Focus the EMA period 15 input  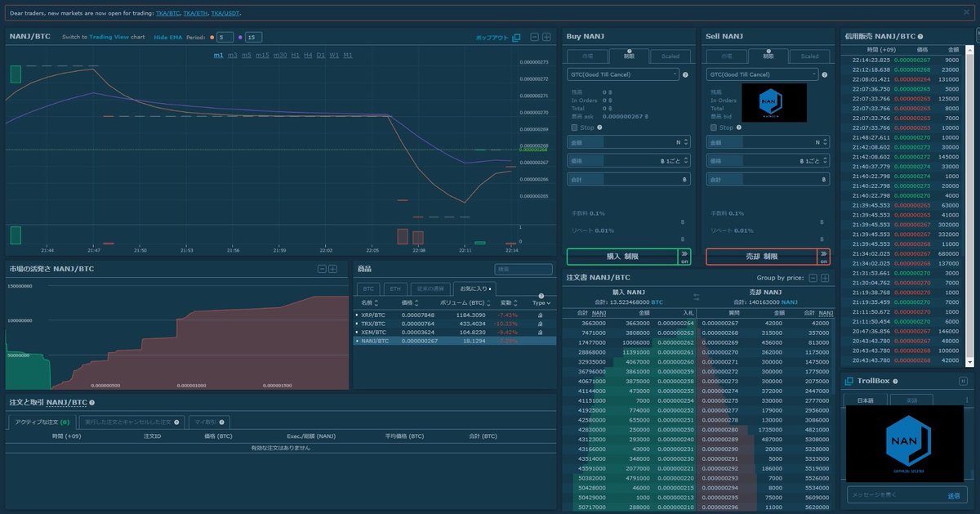click(x=253, y=37)
